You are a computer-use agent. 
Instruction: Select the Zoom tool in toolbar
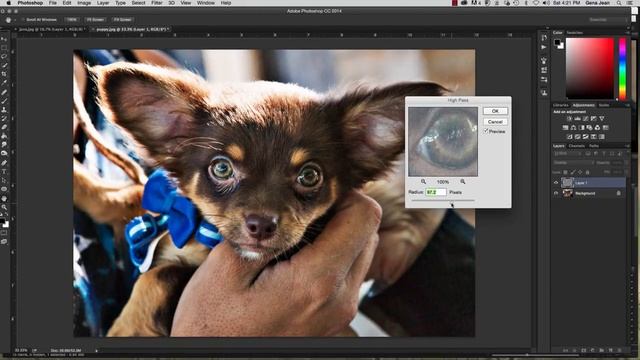coord(4,207)
